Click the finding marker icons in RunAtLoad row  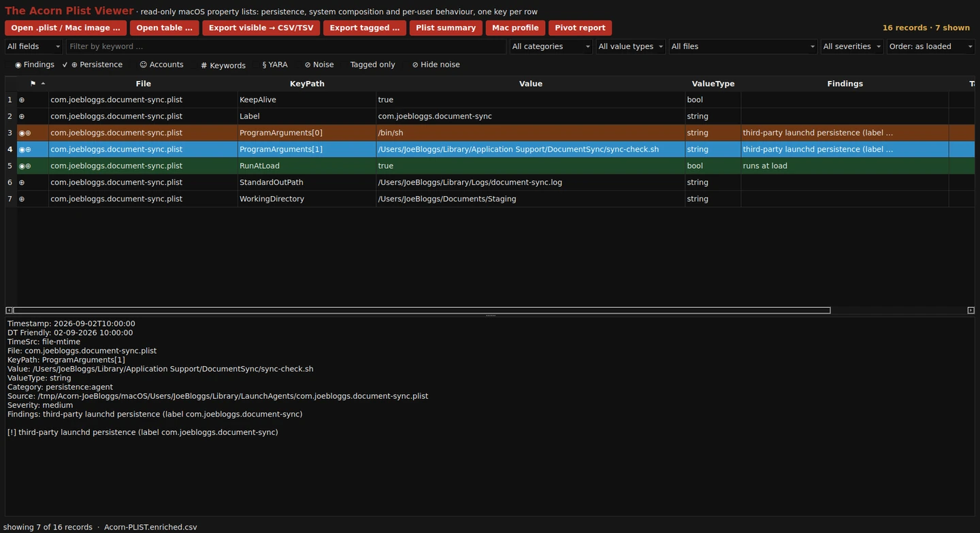[25, 166]
